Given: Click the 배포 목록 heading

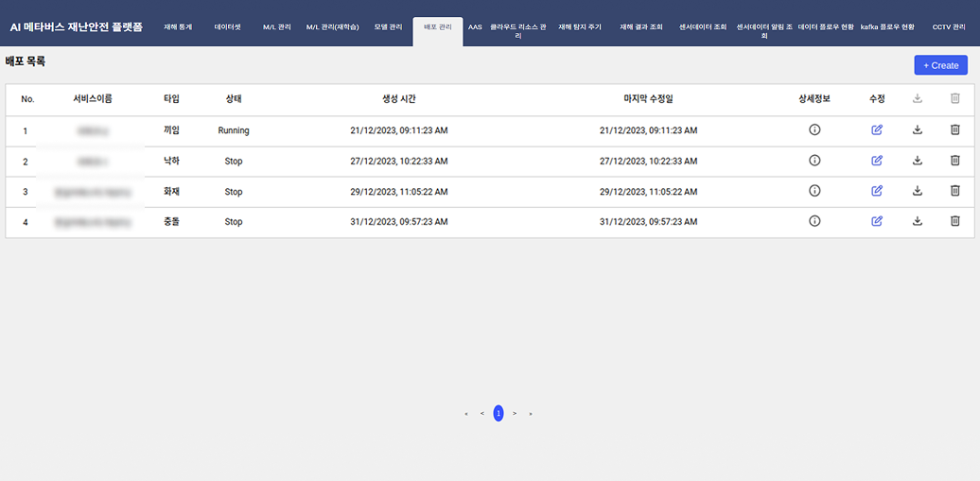Looking at the screenshot, I should 25,61.
